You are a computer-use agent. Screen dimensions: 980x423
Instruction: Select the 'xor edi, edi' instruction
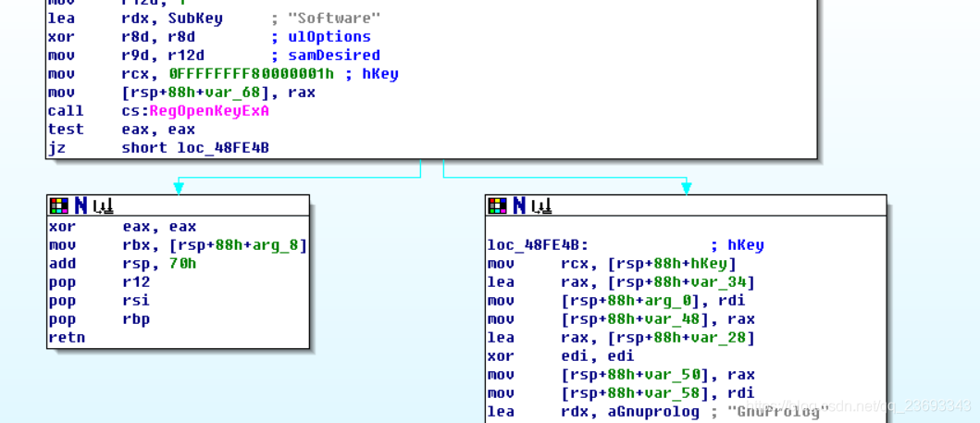[561, 356]
